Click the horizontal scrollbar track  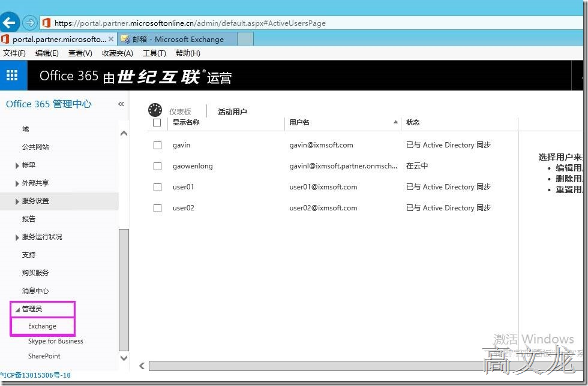(365, 366)
